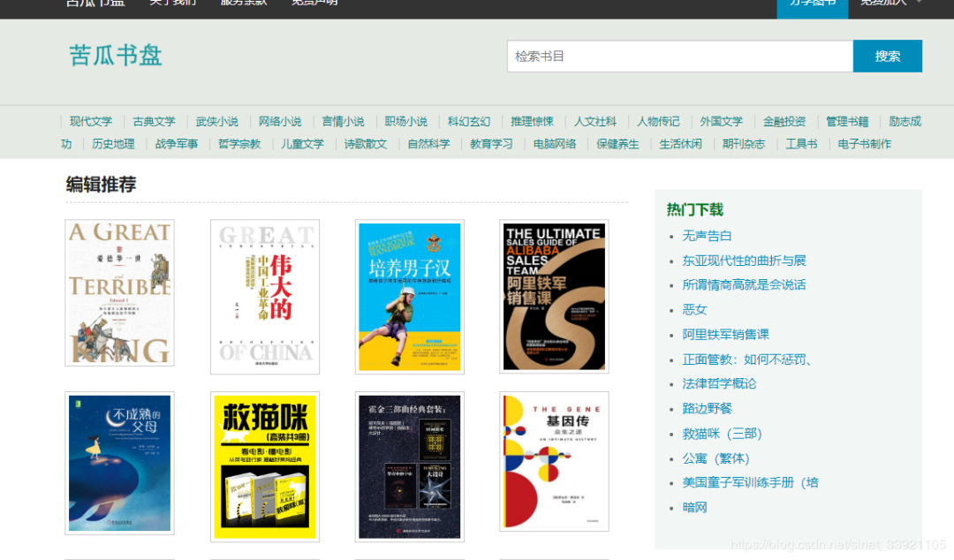This screenshot has width=954, height=560.
Task: Open the 言情小说 category
Action: click(x=343, y=121)
